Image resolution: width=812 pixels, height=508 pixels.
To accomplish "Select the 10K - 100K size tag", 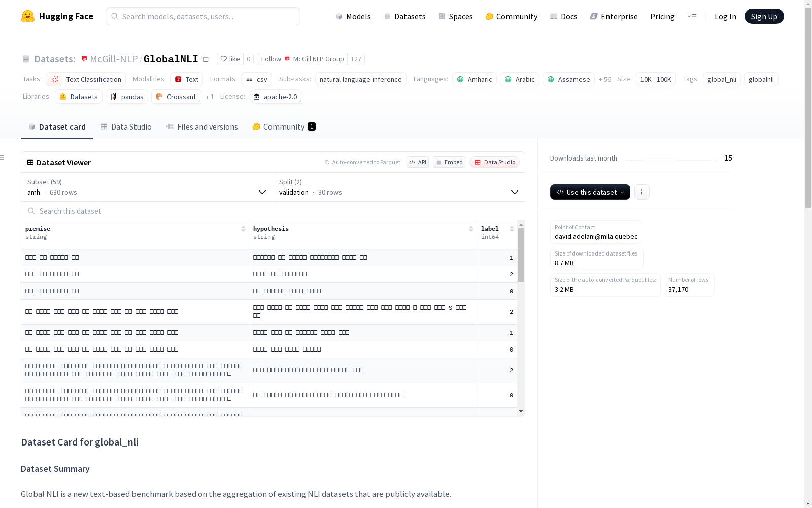I will coord(656,79).
